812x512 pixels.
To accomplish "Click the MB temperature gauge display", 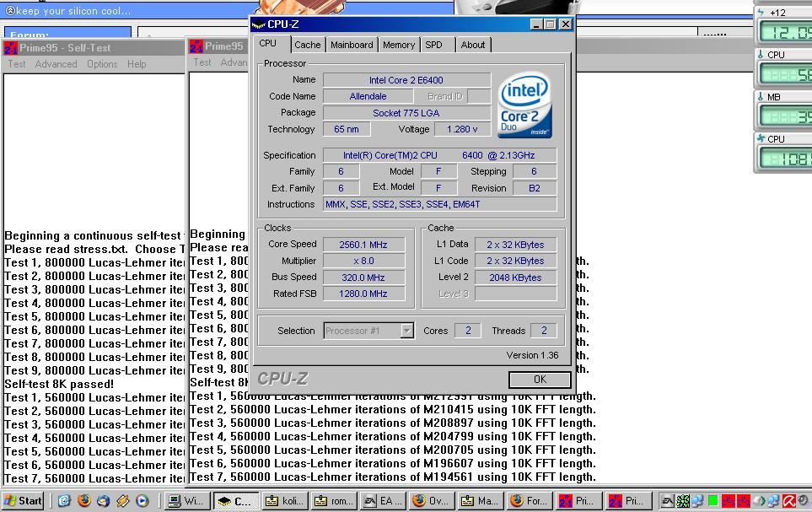I will point(785,116).
